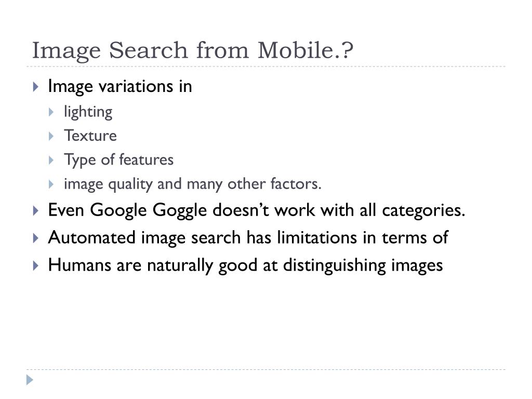Image resolution: width=532 pixels, height=399 pixels.
Task: Click the Texture sub-bullet text
Action: 90,136
